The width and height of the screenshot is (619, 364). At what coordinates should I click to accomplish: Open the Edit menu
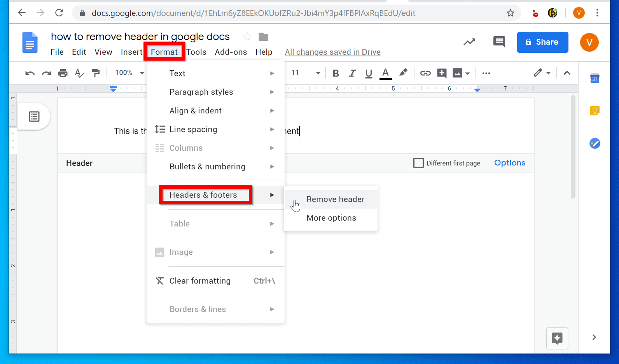pyautogui.click(x=79, y=52)
